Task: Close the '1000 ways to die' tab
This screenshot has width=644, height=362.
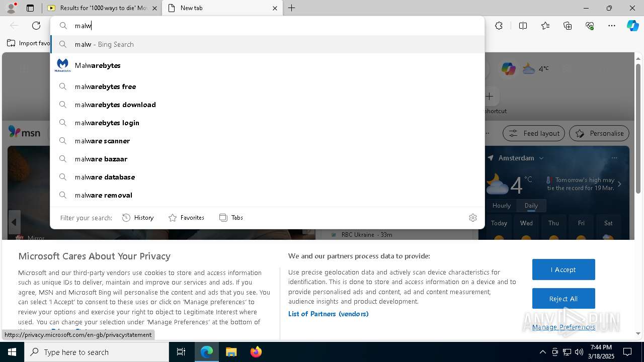Action: [154, 8]
